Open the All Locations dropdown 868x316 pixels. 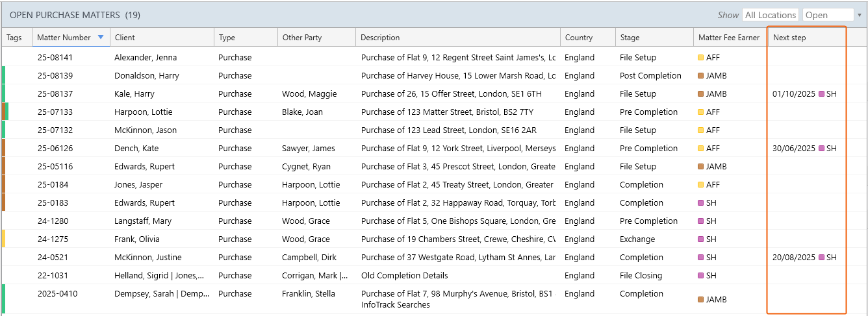pyautogui.click(x=771, y=15)
